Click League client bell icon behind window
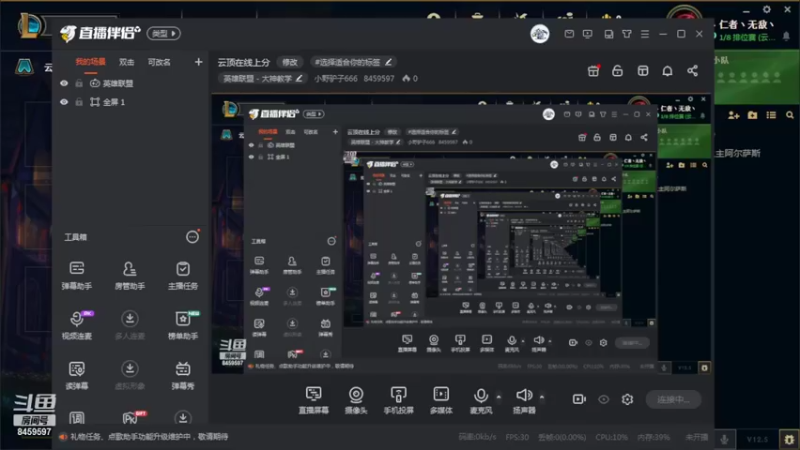 786,36
